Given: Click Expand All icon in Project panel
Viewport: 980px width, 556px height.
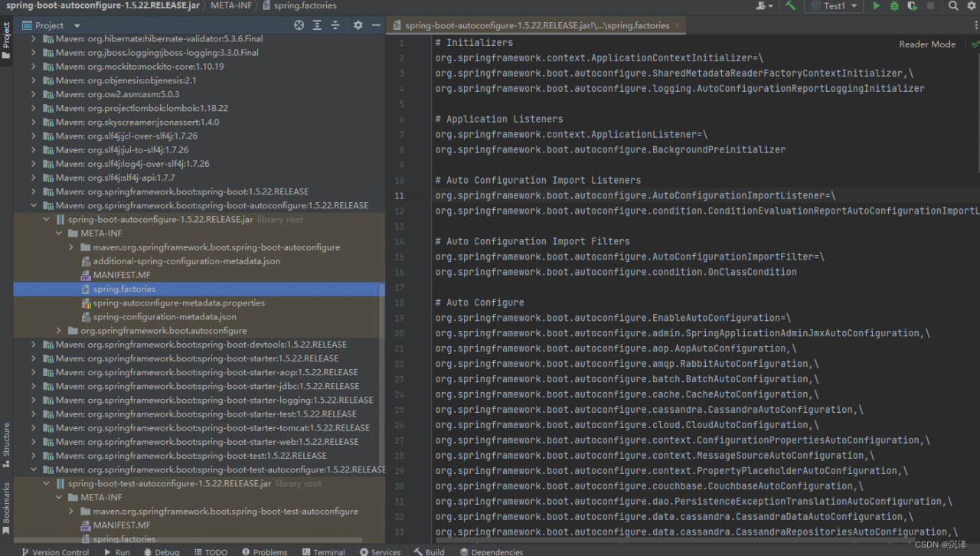Looking at the screenshot, I should pos(318,25).
